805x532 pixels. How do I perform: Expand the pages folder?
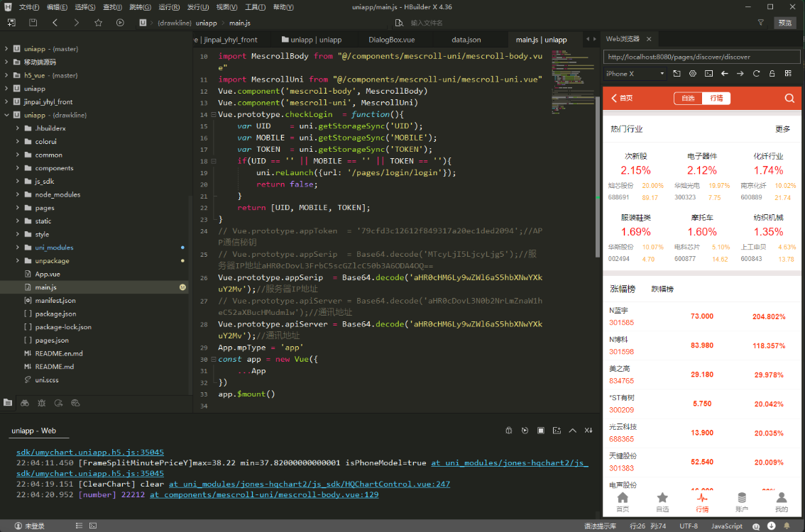pyautogui.click(x=18, y=208)
